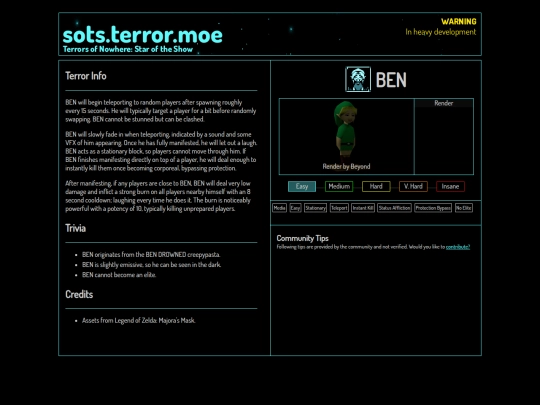The image size is (540, 405).
Task: Click the small Easy tag
Action: click(295, 208)
